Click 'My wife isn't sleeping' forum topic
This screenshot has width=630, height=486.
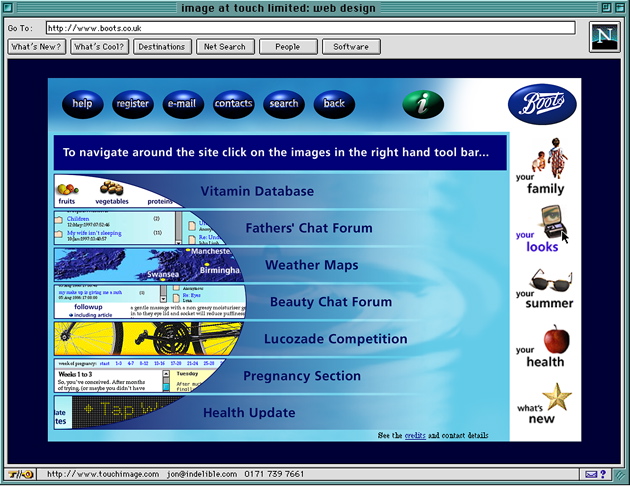[x=94, y=233]
